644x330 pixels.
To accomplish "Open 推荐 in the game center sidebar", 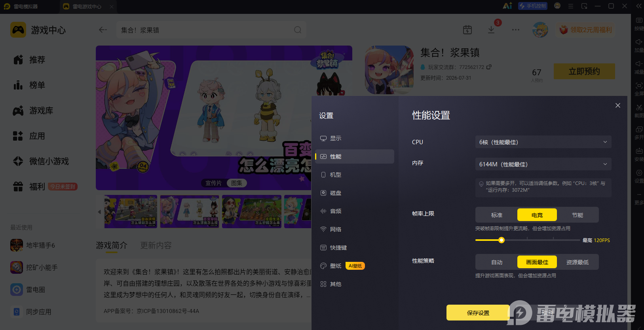I will [x=30, y=60].
